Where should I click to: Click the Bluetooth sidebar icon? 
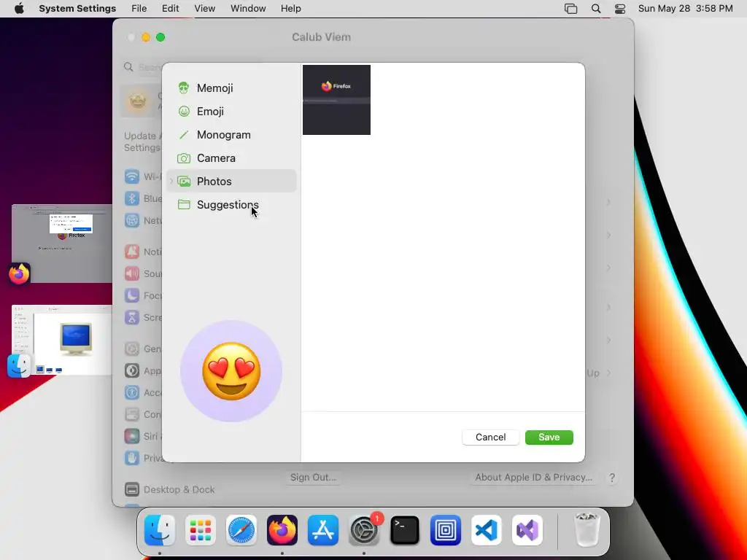(x=132, y=198)
